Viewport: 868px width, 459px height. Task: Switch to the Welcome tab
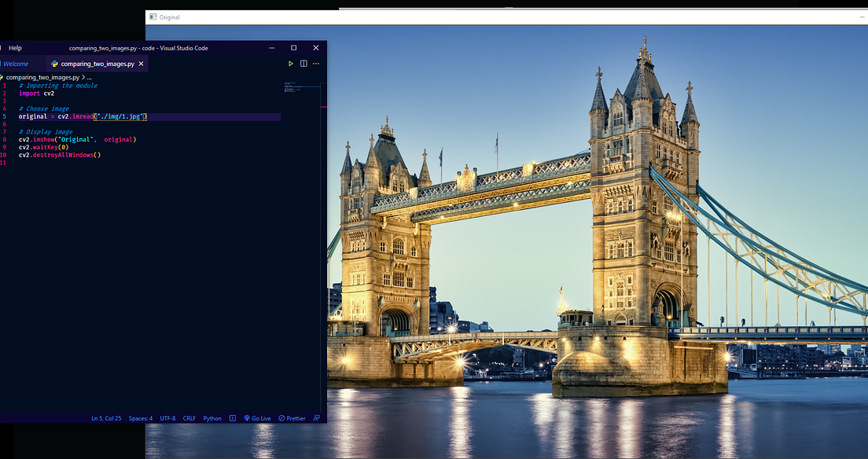pos(16,64)
